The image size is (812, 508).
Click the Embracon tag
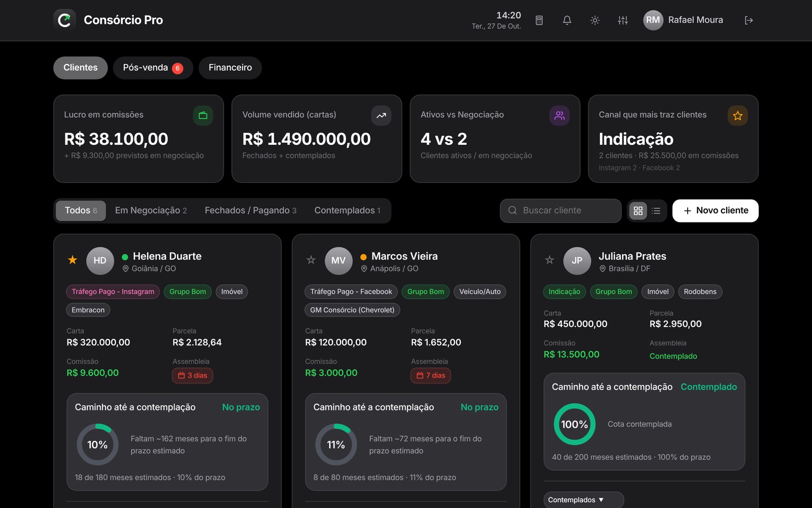coord(88,310)
